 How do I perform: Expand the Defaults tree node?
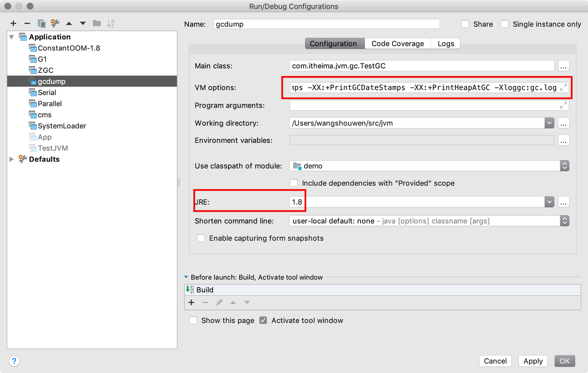12,159
